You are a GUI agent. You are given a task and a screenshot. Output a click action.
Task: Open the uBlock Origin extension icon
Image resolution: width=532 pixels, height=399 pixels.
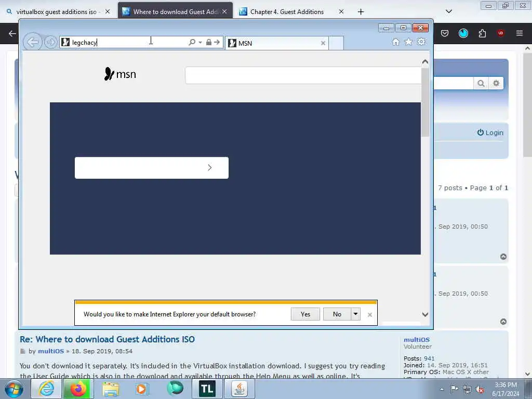(x=501, y=33)
